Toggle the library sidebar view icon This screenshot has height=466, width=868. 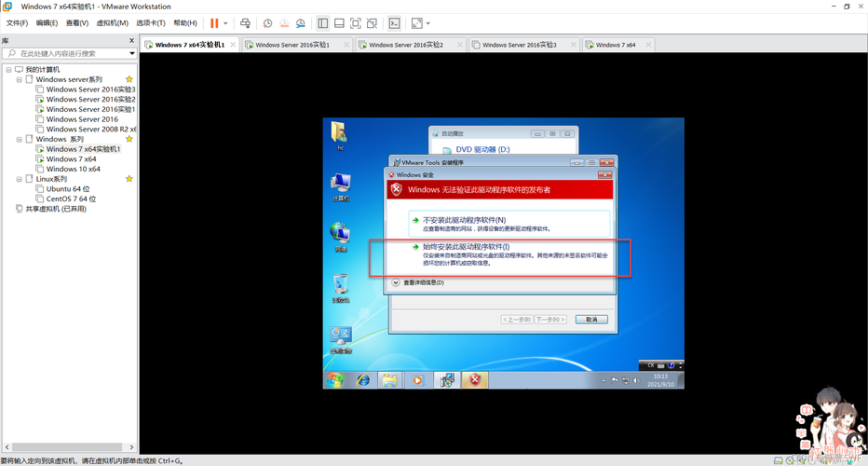tap(323, 23)
